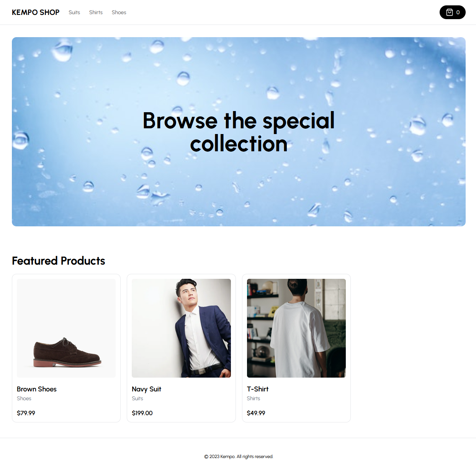Click the Navy Suit product title
The image size is (476, 468).
146,389
